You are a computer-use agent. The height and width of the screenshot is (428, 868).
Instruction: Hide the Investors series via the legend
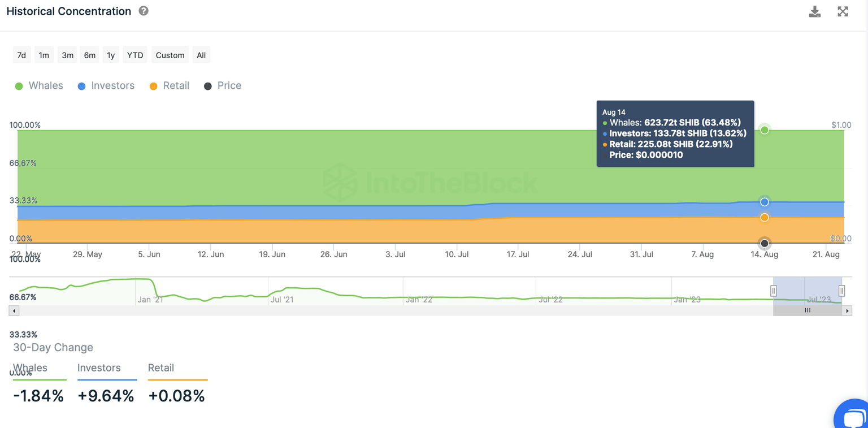pyautogui.click(x=106, y=85)
